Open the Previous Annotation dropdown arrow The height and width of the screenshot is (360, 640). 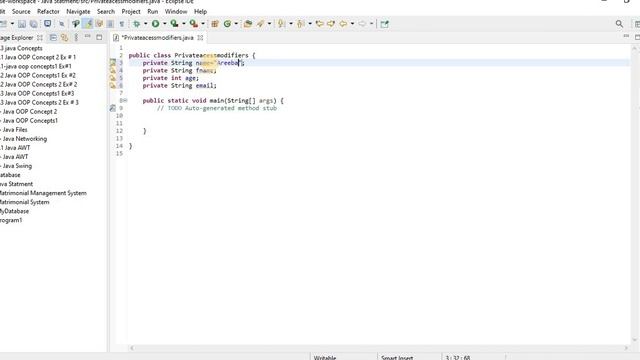pos(310,24)
